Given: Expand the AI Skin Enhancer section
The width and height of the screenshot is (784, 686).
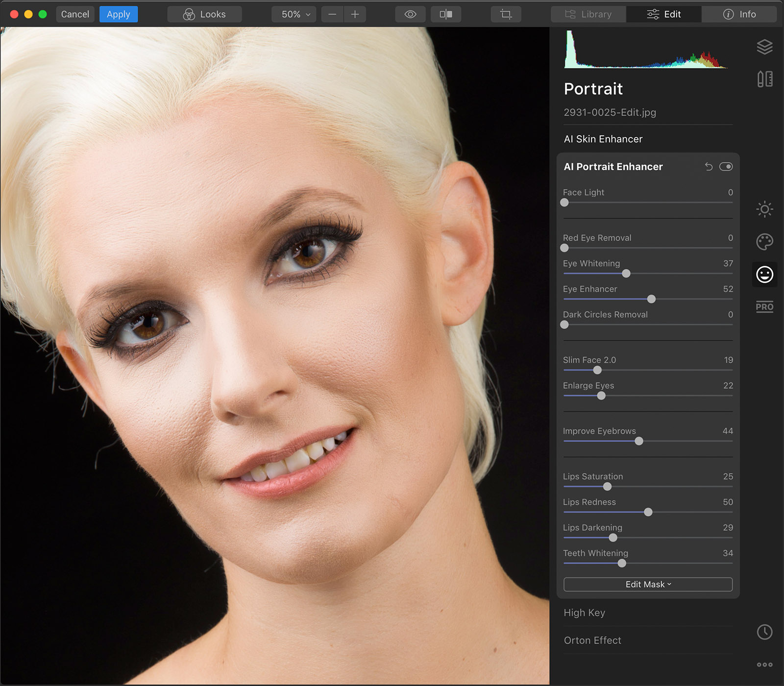Looking at the screenshot, I should [x=603, y=139].
